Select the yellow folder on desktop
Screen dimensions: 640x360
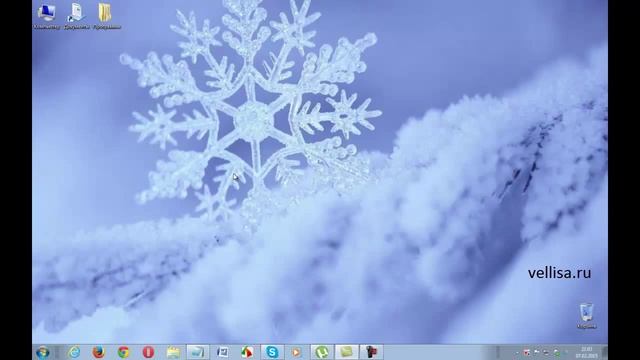coord(107,16)
